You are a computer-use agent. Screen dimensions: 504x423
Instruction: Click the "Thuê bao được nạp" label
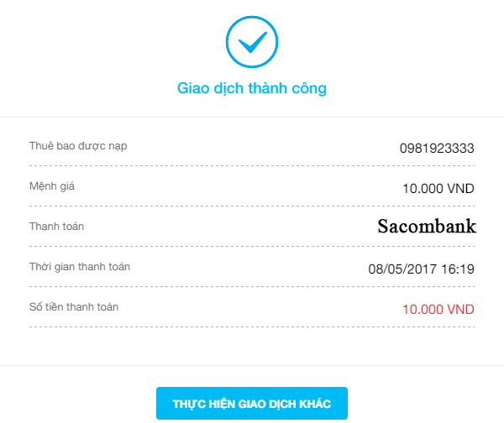tap(78, 146)
